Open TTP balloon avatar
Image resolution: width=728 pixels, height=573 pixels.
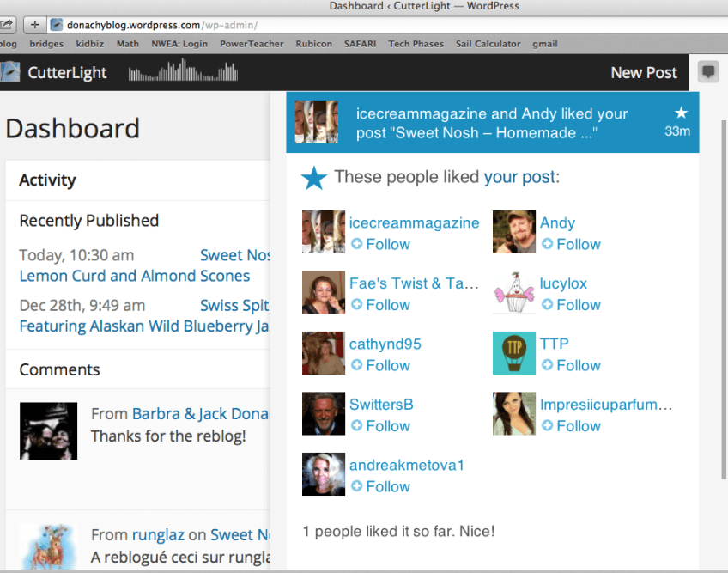(514, 353)
